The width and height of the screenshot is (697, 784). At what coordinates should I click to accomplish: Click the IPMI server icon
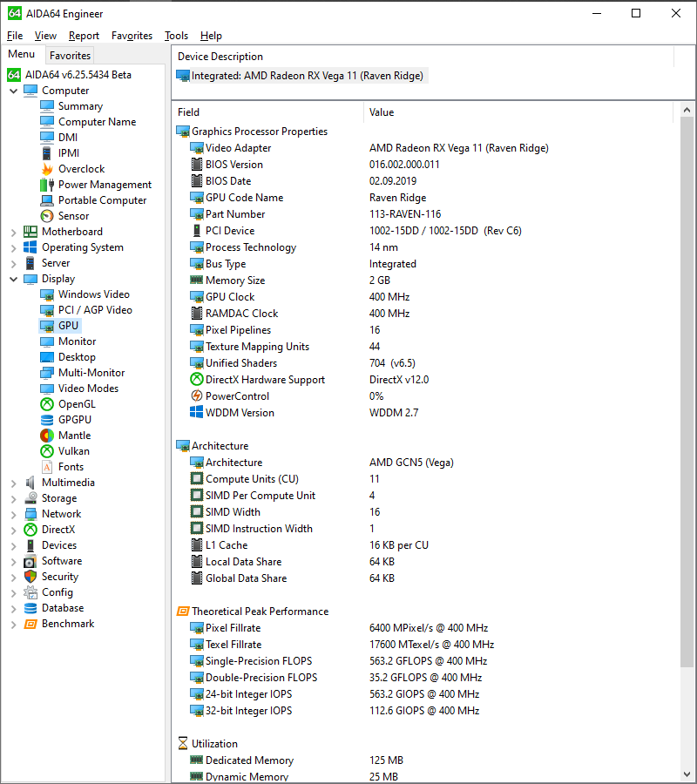46,153
